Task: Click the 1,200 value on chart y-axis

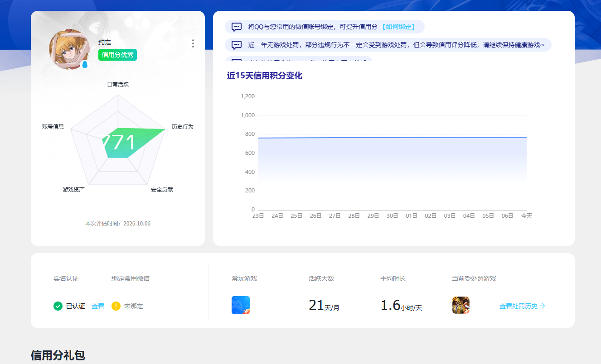Action: (x=247, y=96)
